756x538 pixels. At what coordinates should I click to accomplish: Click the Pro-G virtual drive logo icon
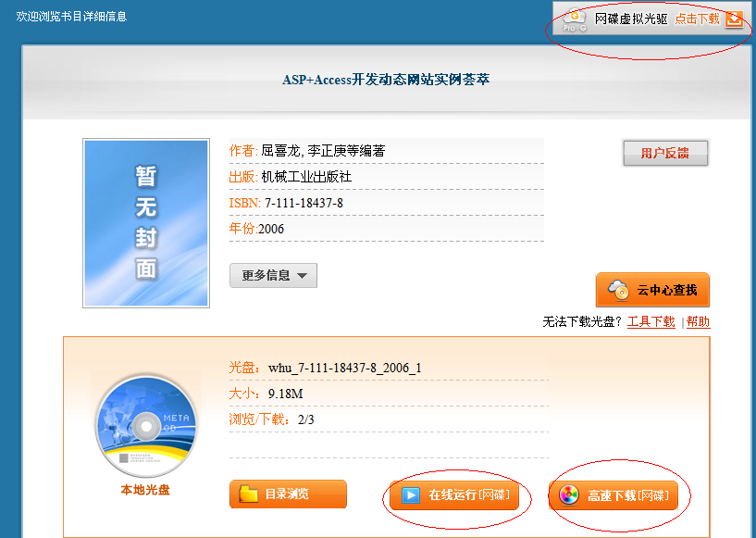pyautogui.click(x=575, y=19)
